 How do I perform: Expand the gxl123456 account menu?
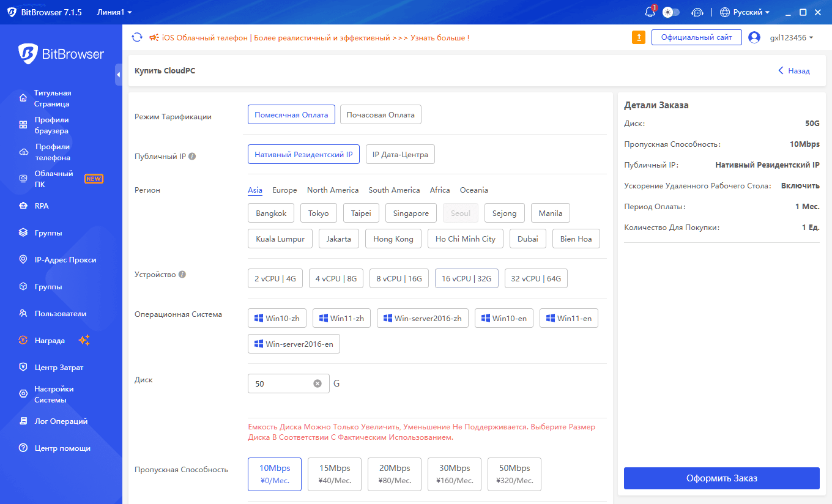(x=791, y=37)
